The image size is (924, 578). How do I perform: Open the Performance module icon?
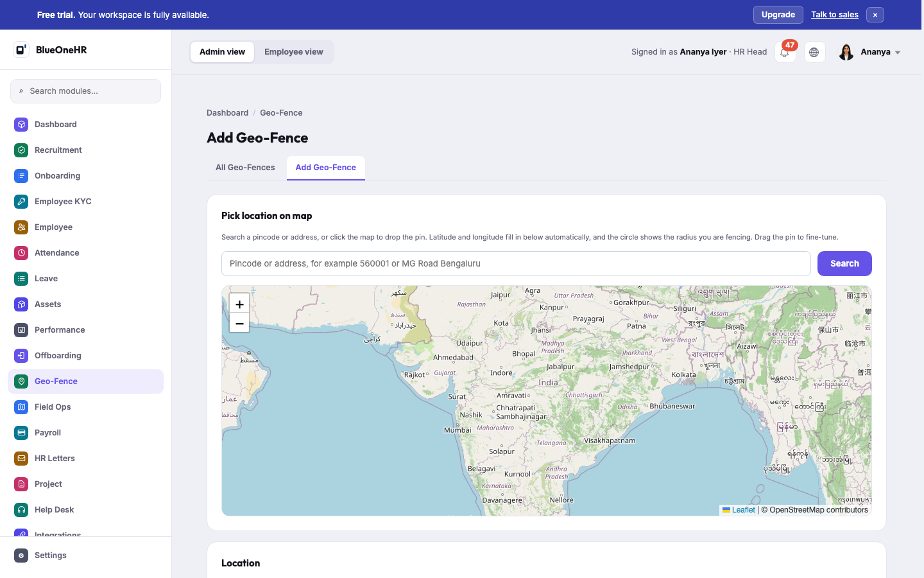(21, 330)
